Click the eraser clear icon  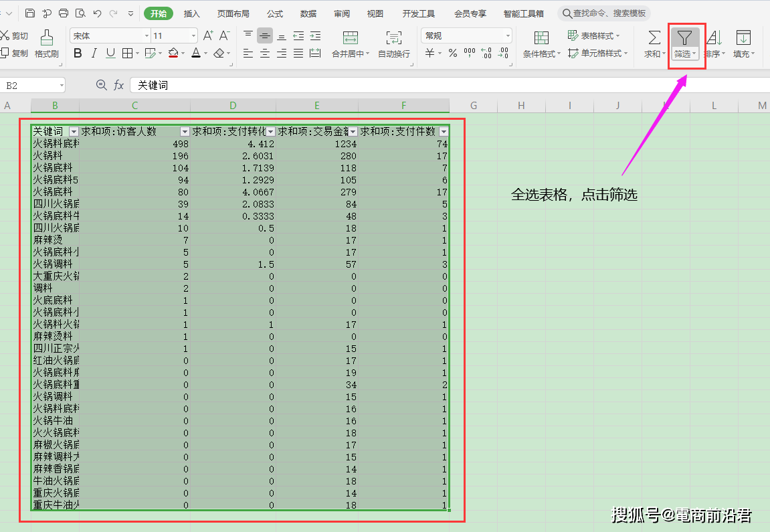[x=219, y=53]
